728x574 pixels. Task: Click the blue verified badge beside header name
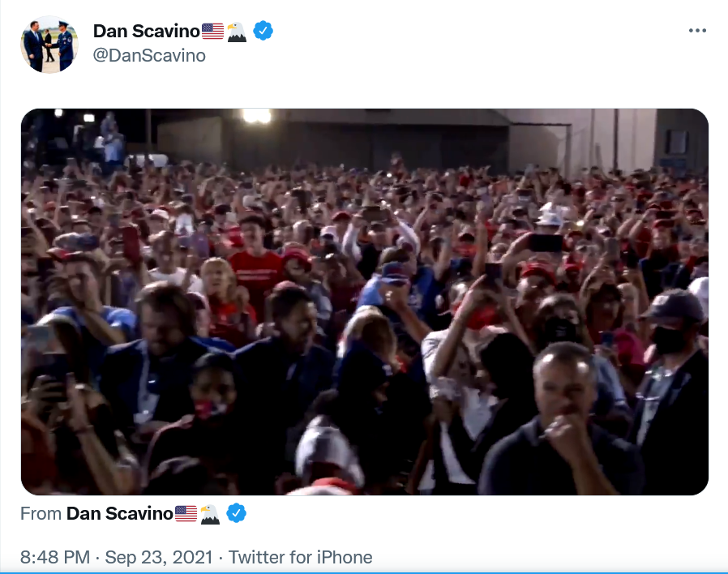coord(263,31)
